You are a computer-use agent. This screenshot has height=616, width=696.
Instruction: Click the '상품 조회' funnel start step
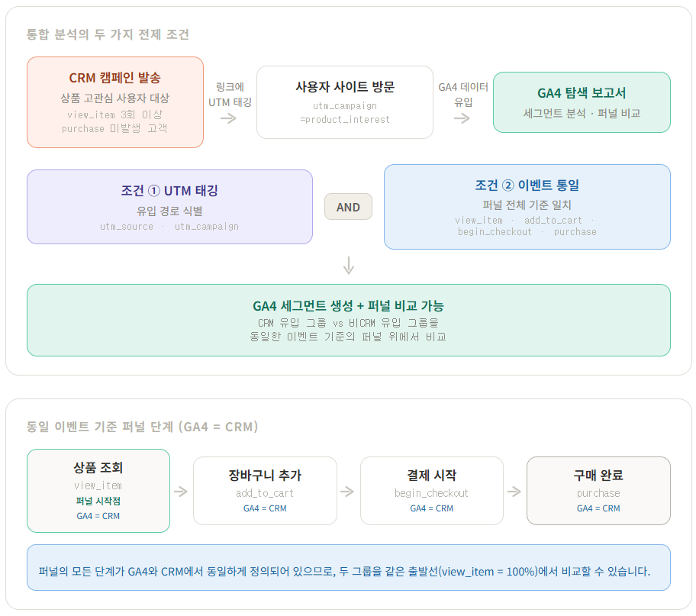(x=98, y=491)
